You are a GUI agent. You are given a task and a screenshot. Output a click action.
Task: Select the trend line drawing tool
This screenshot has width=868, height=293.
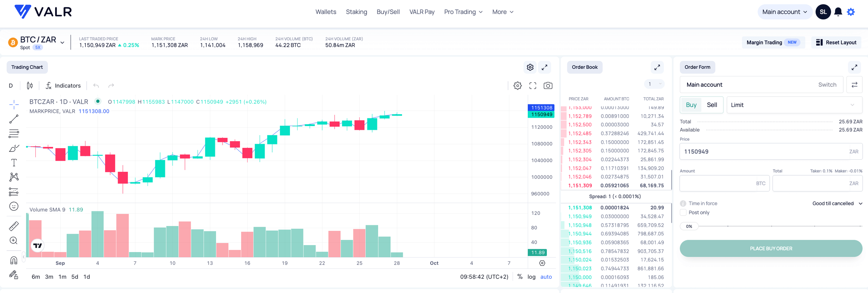click(14, 119)
